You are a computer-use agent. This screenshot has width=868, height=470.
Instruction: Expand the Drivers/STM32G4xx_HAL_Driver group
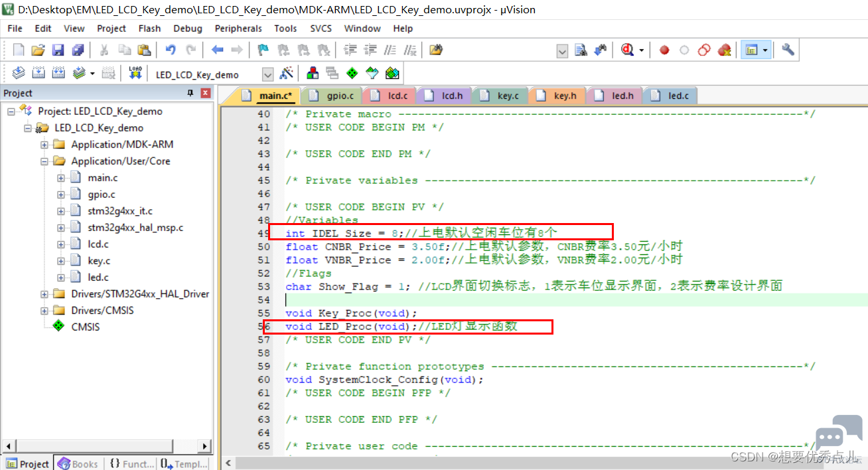pos(44,294)
